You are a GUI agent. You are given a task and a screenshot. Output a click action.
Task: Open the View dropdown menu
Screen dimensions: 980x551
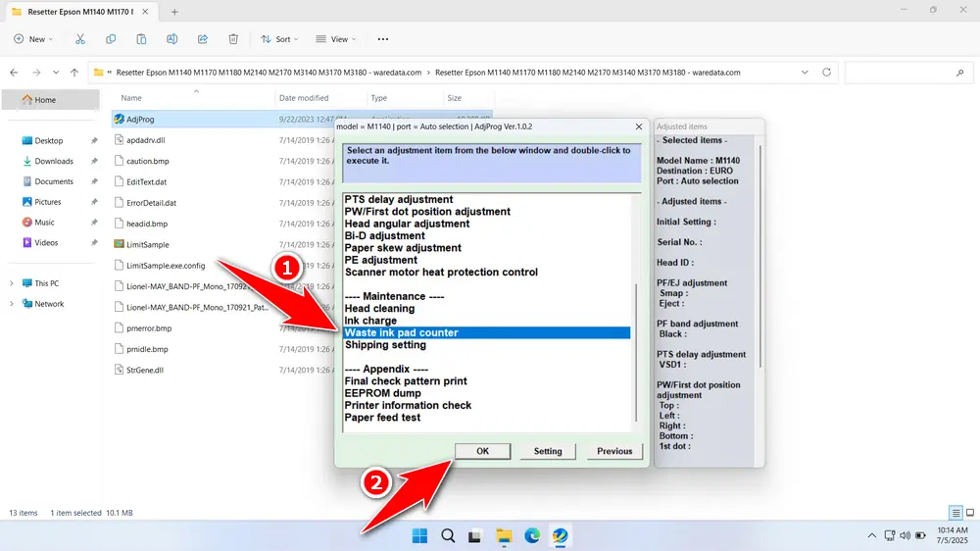(x=337, y=39)
